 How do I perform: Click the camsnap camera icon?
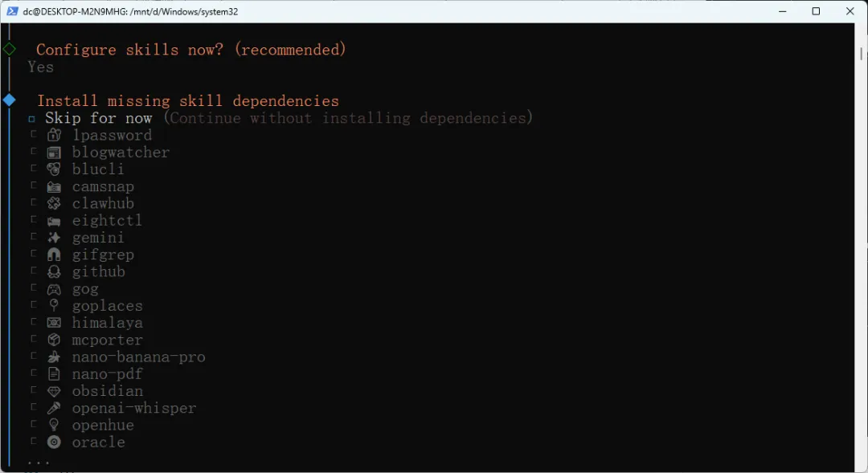[54, 187]
